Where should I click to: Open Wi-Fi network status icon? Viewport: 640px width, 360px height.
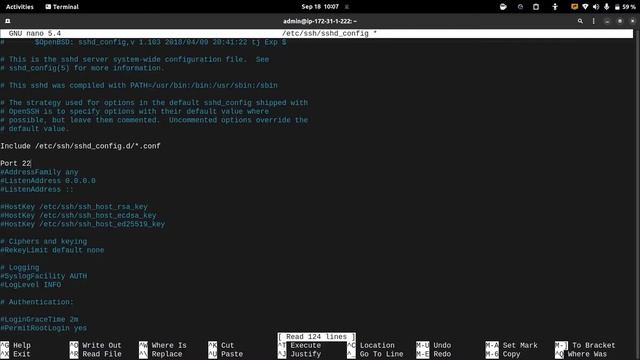click(x=585, y=7)
